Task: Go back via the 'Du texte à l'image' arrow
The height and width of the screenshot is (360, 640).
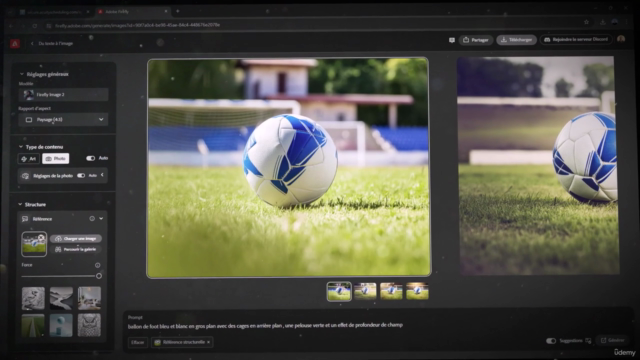Action: 32,43
